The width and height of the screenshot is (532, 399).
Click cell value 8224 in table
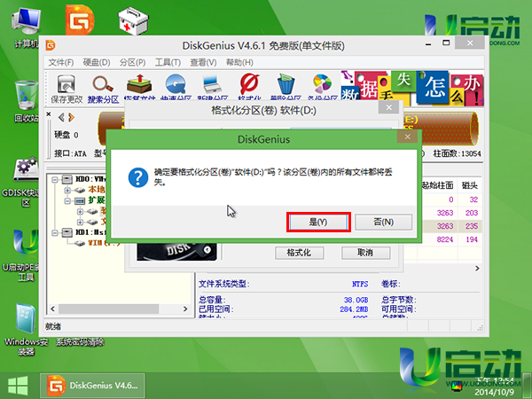click(x=445, y=239)
